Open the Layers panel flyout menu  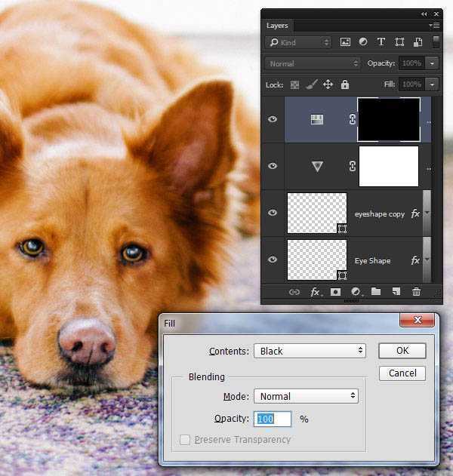434,26
